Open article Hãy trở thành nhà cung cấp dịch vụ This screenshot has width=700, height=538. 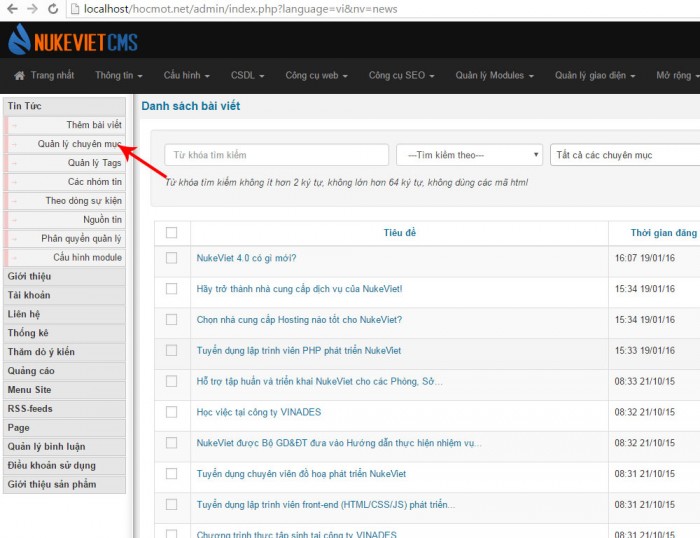[x=300, y=289]
